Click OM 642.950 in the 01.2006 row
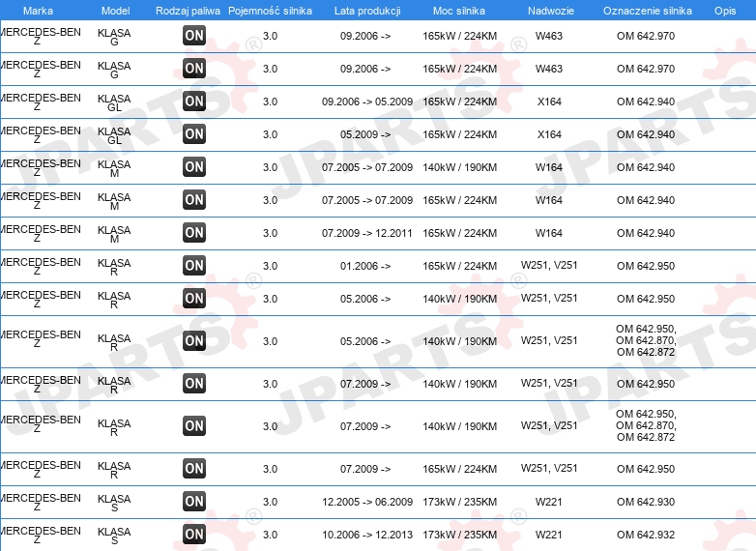This screenshot has width=756, height=551. pos(646,266)
